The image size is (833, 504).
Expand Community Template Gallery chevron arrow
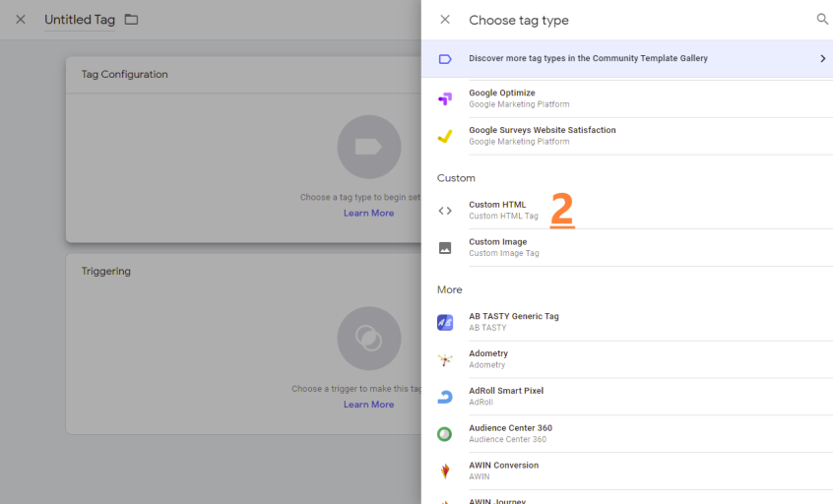823,58
